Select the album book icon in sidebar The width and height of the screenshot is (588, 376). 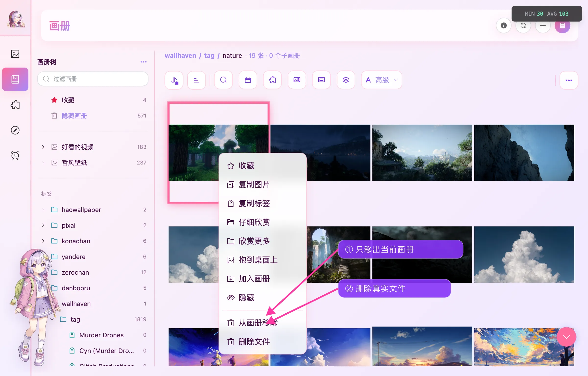tap(15, 79)
